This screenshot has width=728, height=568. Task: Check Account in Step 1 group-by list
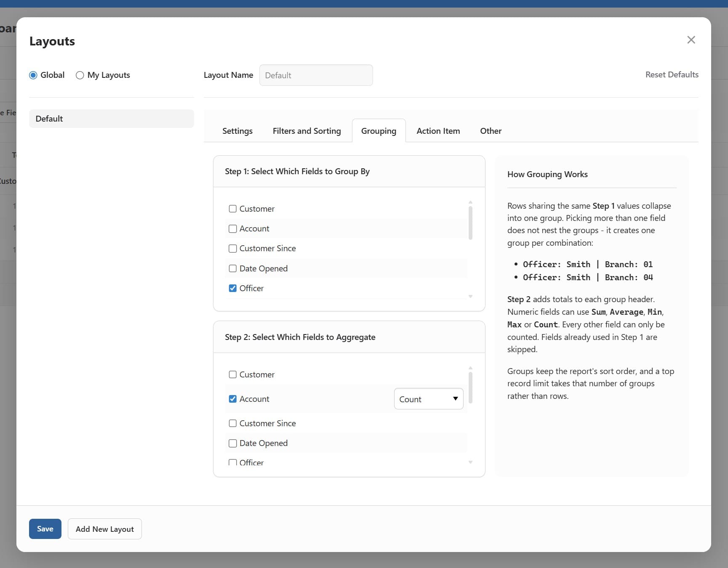click(232, 228)
